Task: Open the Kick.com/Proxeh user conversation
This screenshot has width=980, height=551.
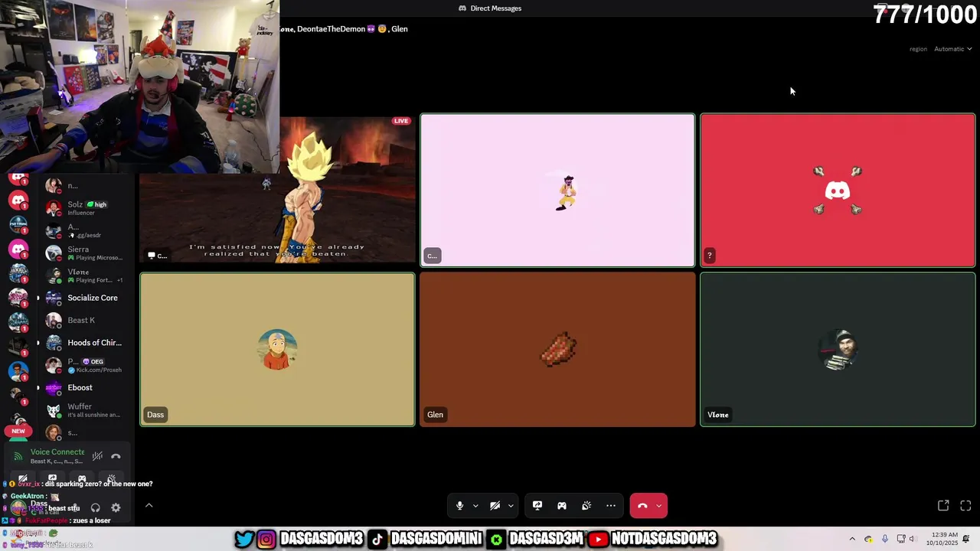Action: (86, 365)
